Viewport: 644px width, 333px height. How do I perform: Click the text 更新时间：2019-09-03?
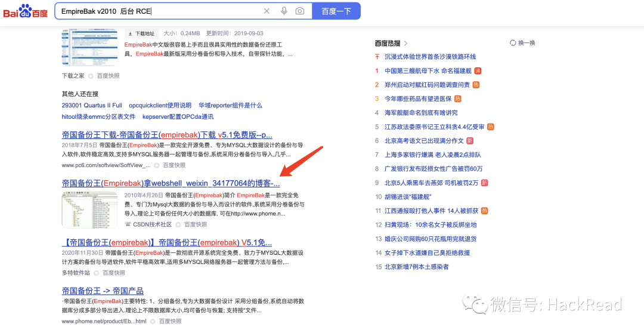click(x=234, y=33)
